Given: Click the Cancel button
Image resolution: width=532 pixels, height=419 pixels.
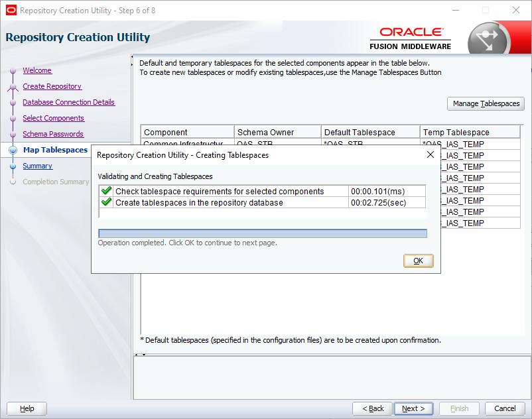Looking at the screenshot, I should pos(505,408).
